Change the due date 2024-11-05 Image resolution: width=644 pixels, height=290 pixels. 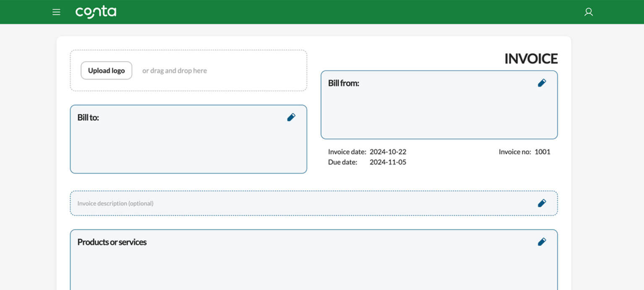tap(388, 162)
